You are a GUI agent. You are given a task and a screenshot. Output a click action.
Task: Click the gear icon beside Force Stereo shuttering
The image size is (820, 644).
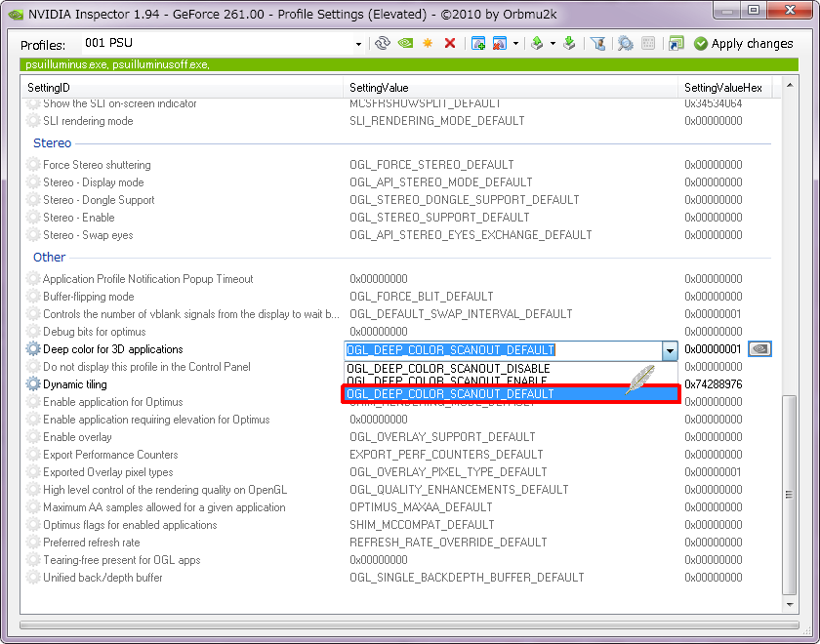[x=33, y=165]
